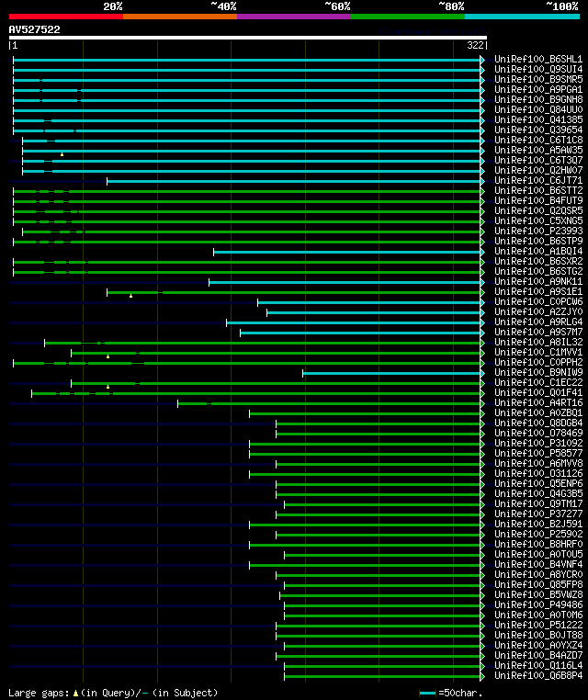This screenshot has height=700, width=588.
Task: Select label UniRef100_C0PCW6
Action: tap(538, 302)
